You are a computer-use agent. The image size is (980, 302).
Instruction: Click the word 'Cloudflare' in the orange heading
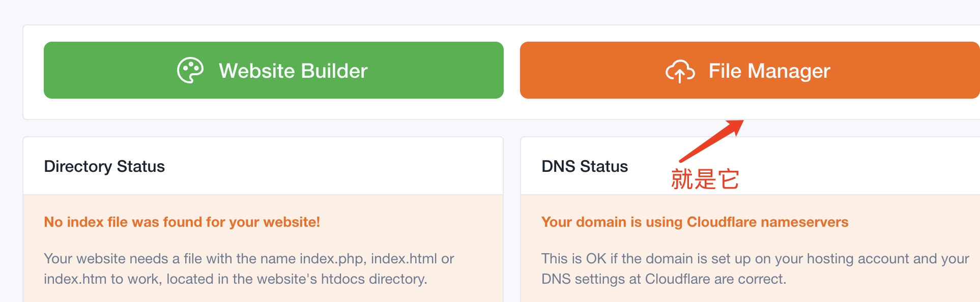722,222
